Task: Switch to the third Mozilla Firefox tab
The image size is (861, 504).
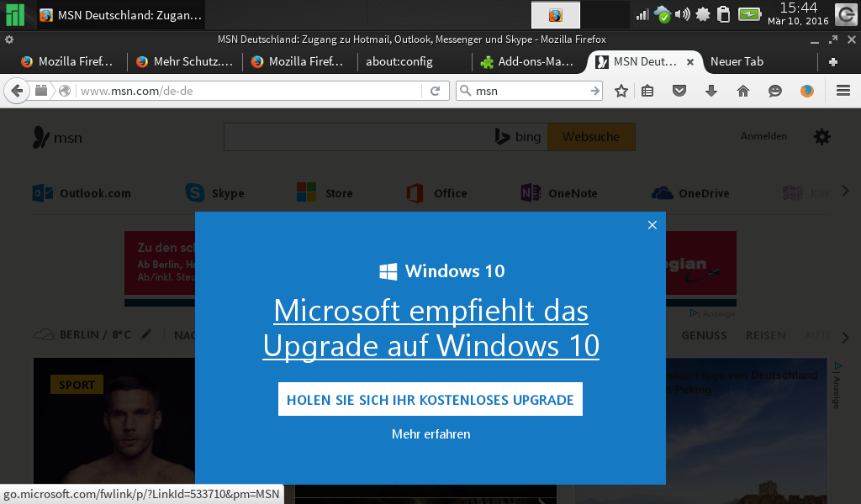Action: pos(299,62)
